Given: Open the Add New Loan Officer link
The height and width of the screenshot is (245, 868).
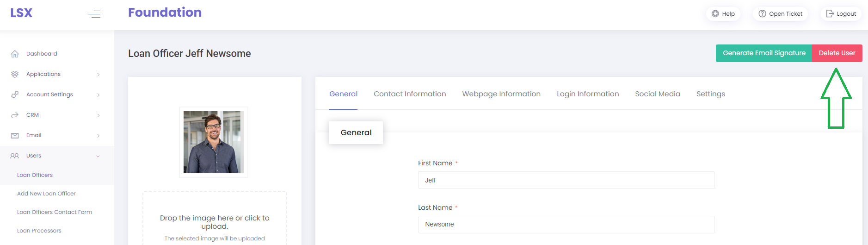Looking at the screenshot, I should click(x=46, y=194).
